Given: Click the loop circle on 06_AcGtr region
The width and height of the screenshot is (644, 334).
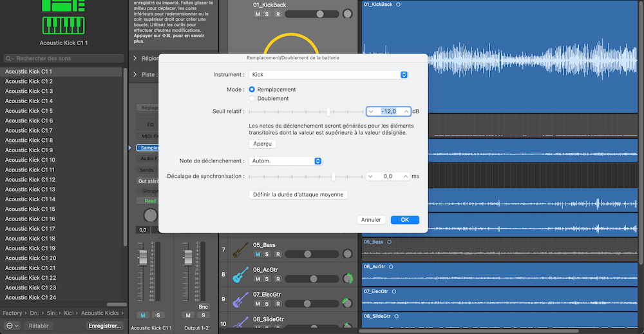Looking at the screenshot, I should click(391, 266).
